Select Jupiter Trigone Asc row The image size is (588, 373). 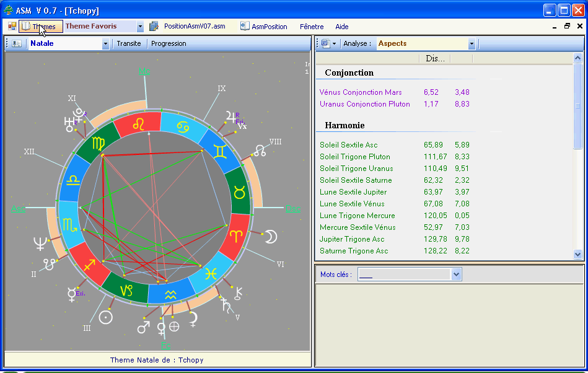pyautogui.click(x=394, y=239)
